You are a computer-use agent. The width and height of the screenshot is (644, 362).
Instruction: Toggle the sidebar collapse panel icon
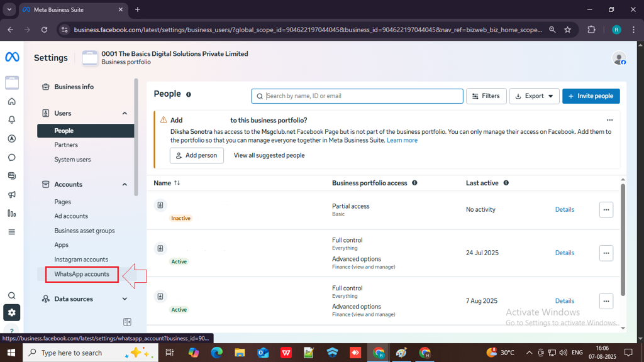tap(127, 322)
